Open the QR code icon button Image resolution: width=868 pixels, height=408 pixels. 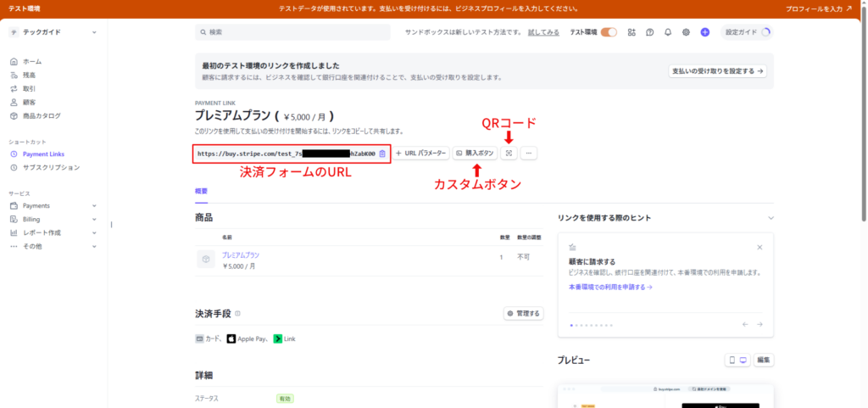509,154
